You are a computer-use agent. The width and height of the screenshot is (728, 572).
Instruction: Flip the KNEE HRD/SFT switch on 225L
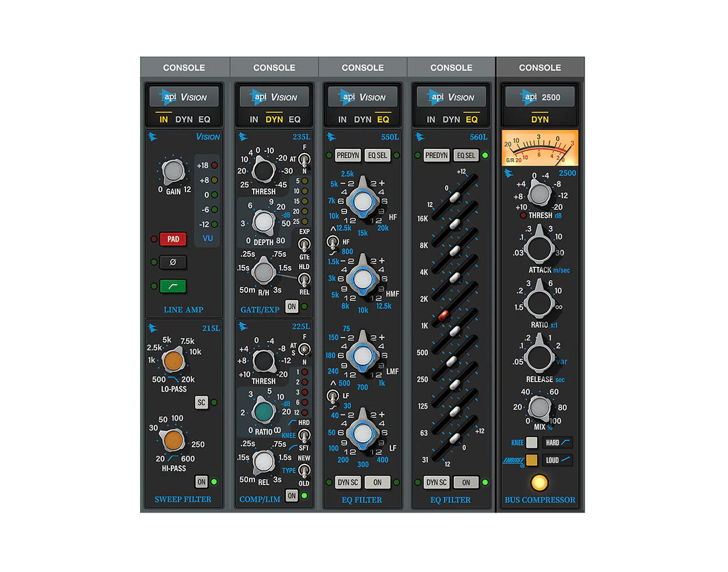pos(304,435)
